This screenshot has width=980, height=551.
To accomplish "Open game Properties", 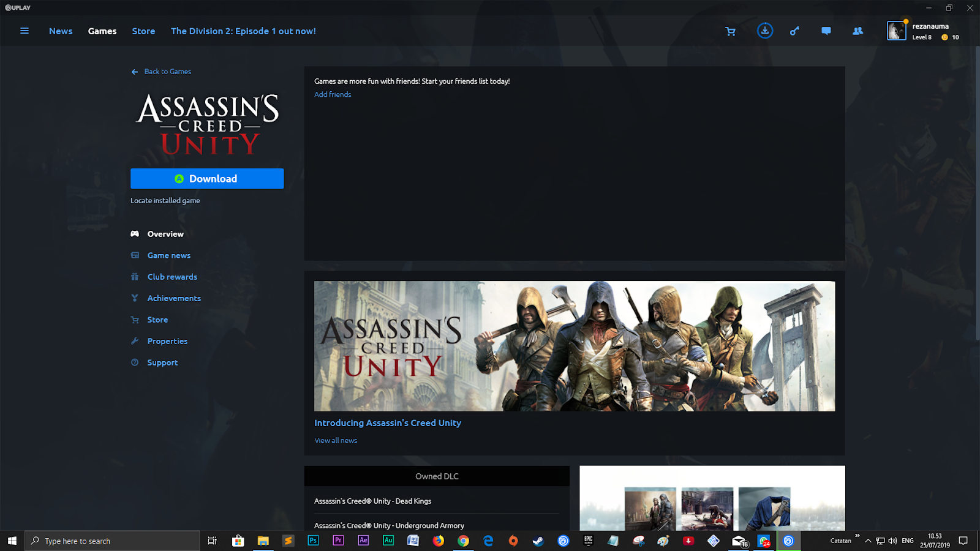I will tap(167, 341).
